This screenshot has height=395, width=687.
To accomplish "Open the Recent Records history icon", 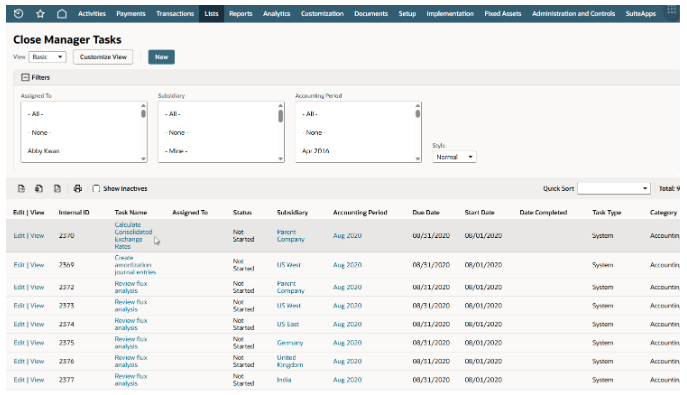I will click(x=18, y=14).
